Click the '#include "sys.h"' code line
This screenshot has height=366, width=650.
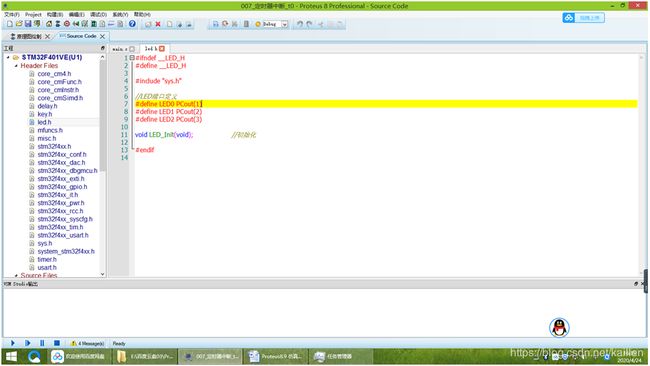pos(158,81)
